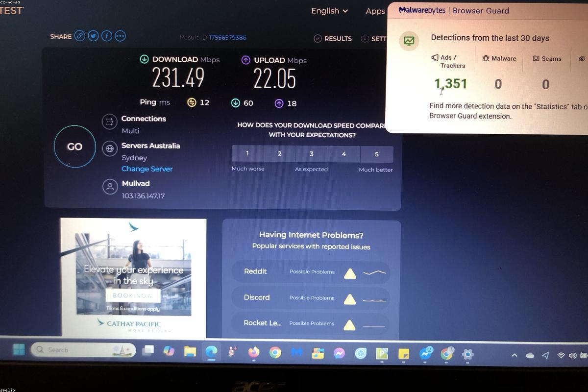588x392 pixels.
Task: Open Windows Start menu
Action: point(19,349)
